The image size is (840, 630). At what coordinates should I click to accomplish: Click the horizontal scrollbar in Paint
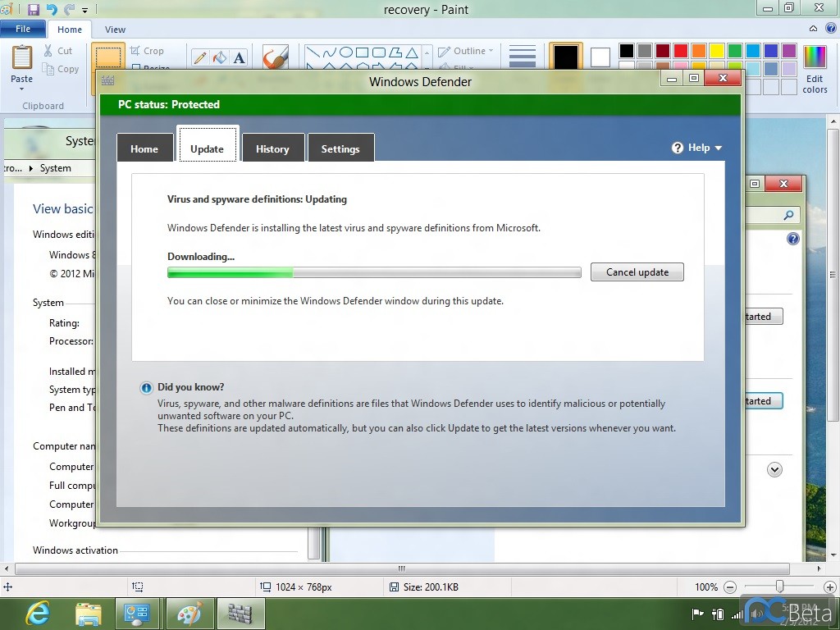point(402,568)
